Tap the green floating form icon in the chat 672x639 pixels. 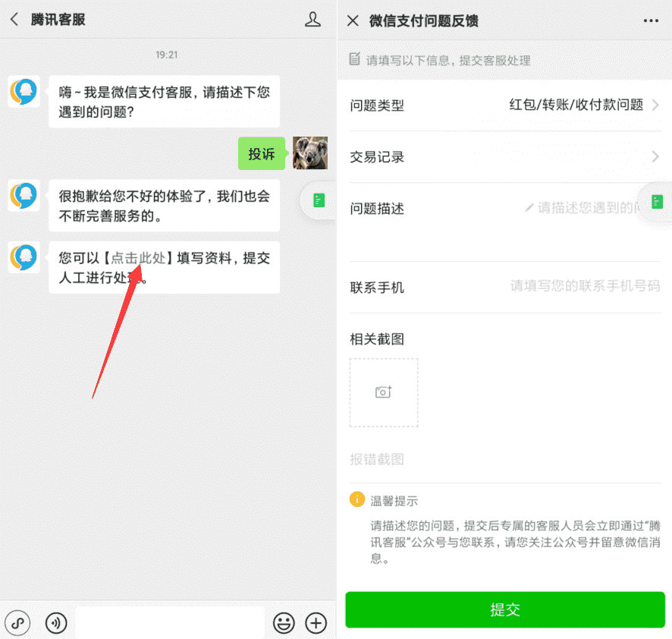click(319, 200)
